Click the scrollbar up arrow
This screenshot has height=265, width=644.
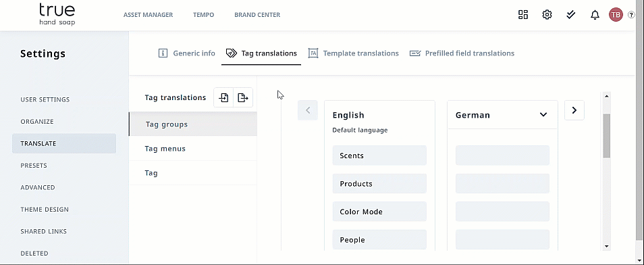click(x=607, y=96)
